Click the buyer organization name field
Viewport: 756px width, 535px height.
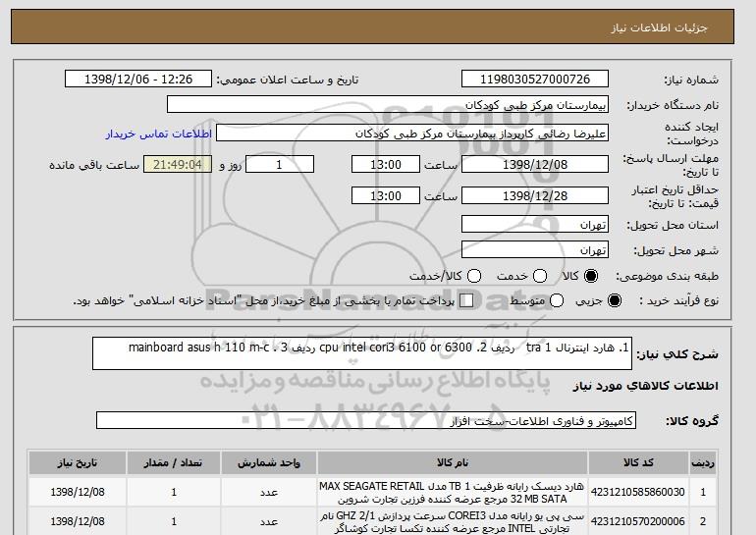388,105
